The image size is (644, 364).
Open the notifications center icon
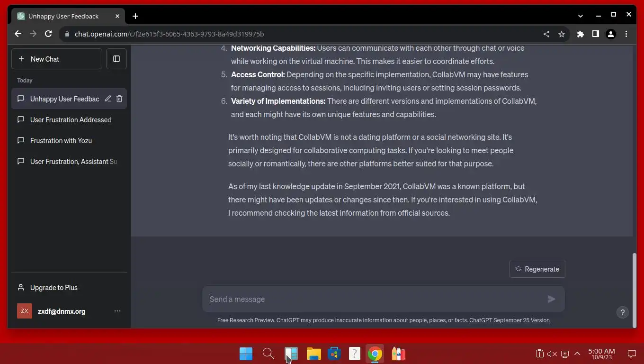632,354
